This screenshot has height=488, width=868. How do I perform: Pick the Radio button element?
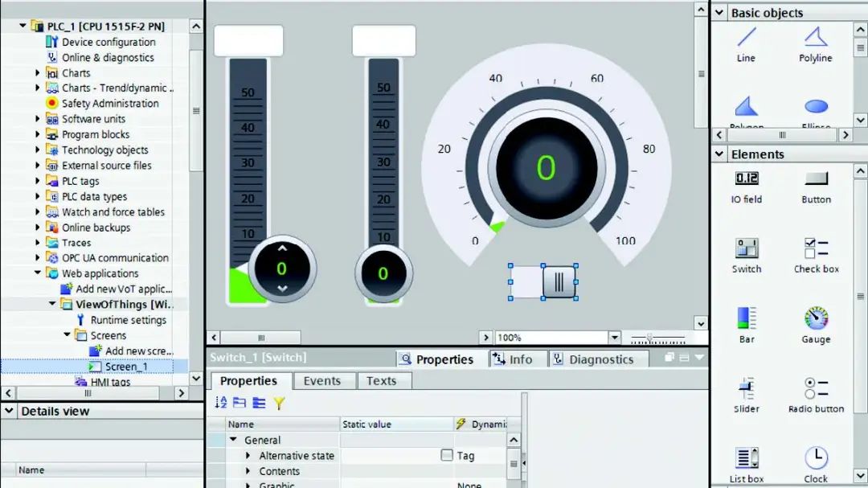click(x=816, y=396)
